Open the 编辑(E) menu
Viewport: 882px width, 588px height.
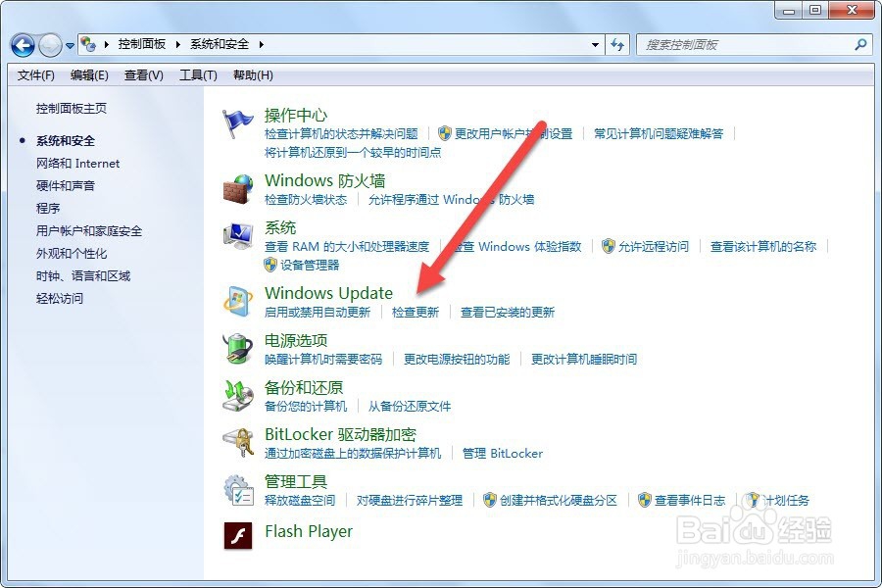[89, 75]
